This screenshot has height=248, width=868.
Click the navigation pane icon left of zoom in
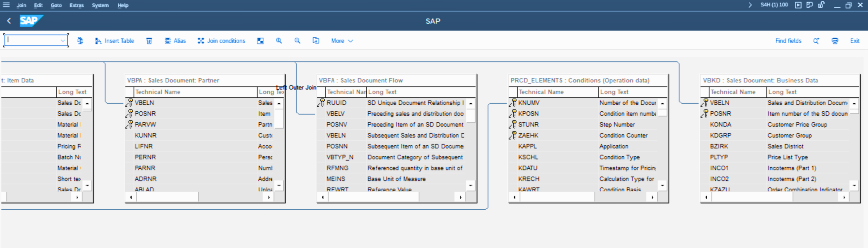pos(260,41)
